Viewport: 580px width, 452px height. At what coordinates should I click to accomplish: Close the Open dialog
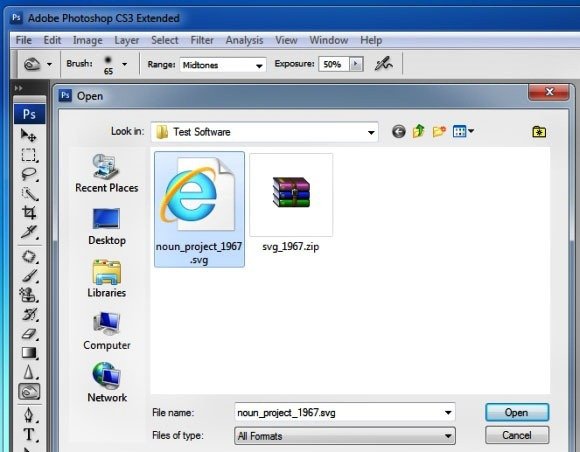click(549, 91)
